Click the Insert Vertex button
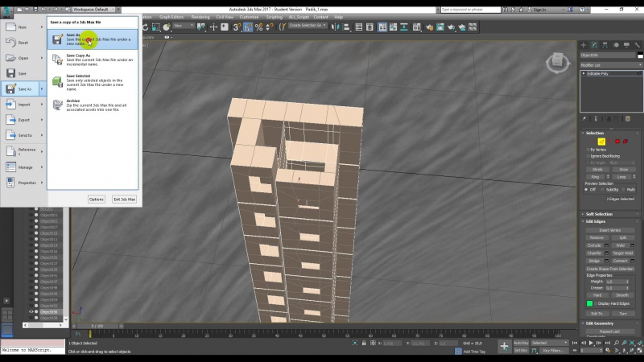Screen dimensions: 644x362 click(x=610, y=231)
